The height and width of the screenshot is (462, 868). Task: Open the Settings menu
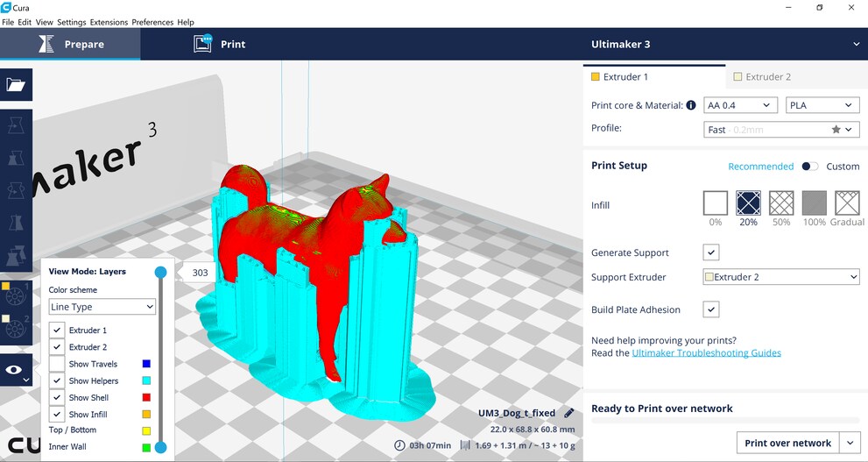pyautogui.click(x=72, y=22)
